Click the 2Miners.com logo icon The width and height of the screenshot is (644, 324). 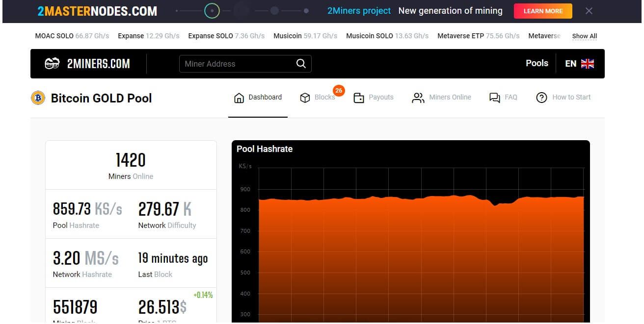pos(52,64)
